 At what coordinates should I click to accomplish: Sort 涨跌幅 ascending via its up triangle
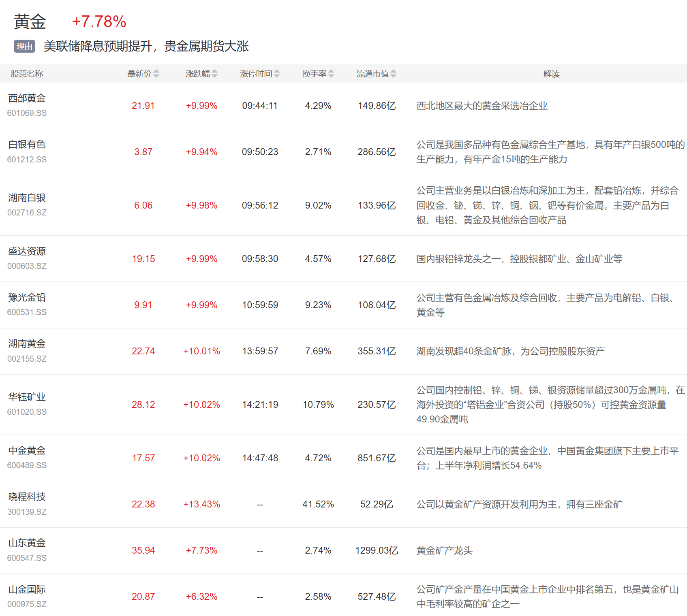(x=215, y=72)
